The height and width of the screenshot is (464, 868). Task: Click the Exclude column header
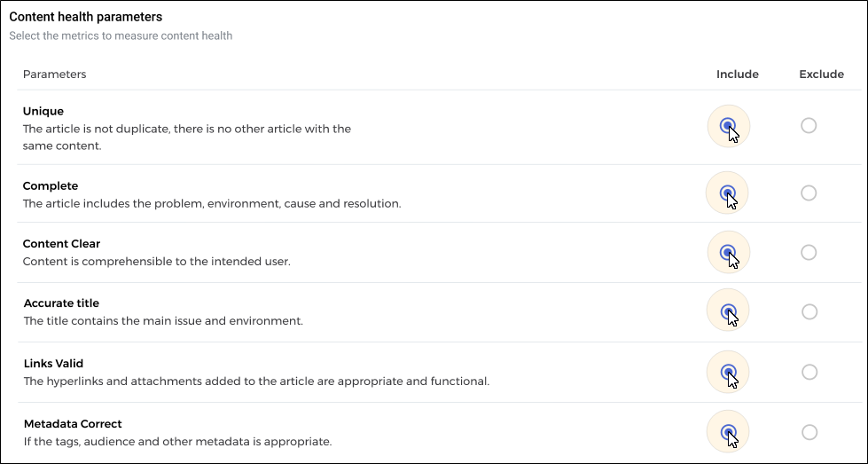[822, 75]
